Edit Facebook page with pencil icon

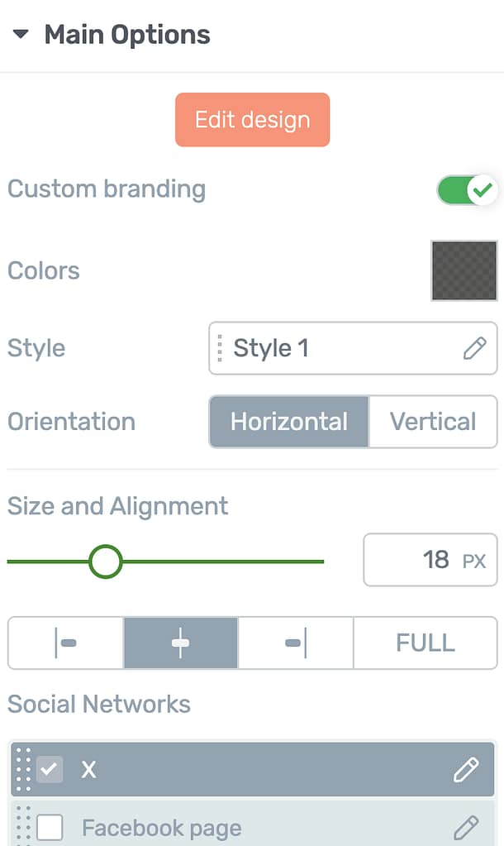click(466, 828)
